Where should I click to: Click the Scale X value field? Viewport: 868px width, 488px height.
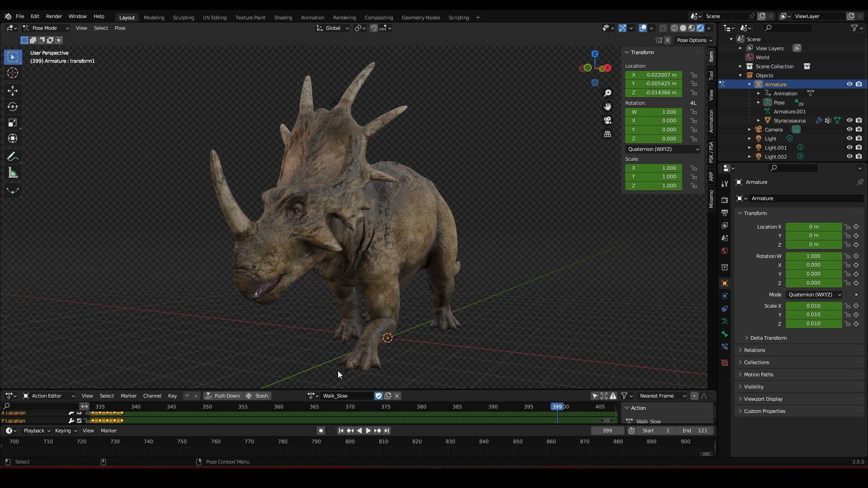813,306
